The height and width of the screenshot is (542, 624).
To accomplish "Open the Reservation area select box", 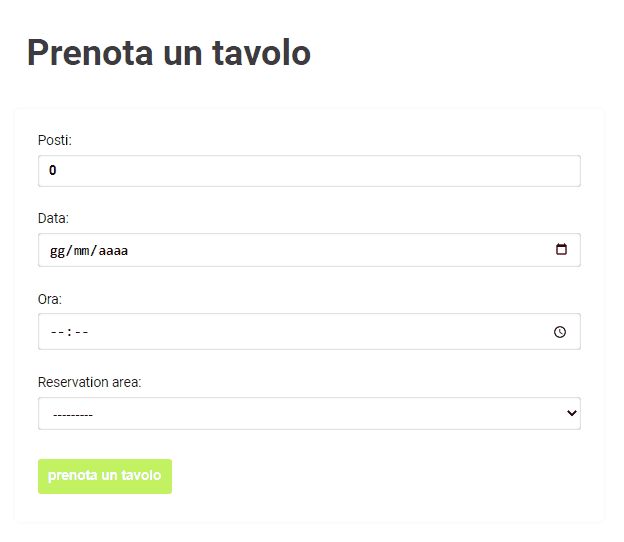I will (x=309, y=413).
